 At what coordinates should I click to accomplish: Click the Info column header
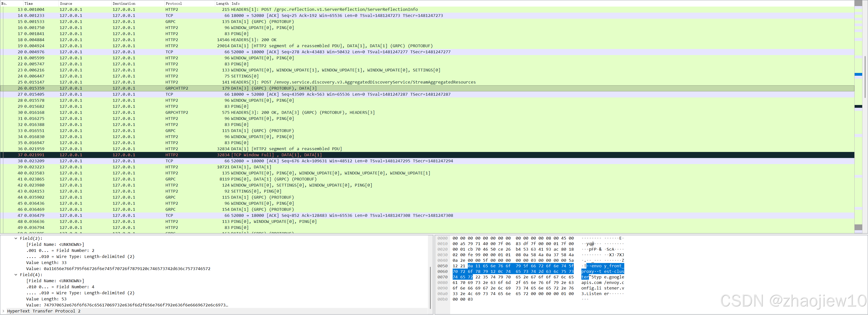click(x=235, y=3)
